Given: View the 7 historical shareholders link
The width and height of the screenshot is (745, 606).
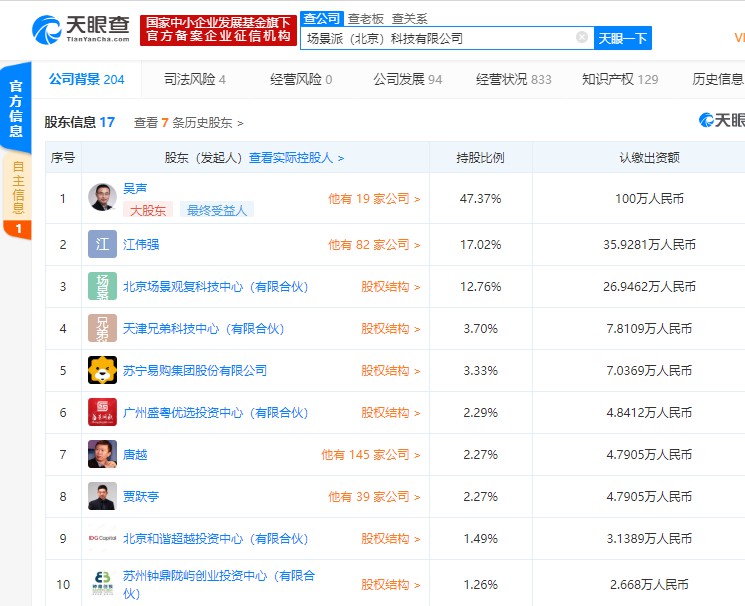Looking at the screenshot, I should click(189, 123).
